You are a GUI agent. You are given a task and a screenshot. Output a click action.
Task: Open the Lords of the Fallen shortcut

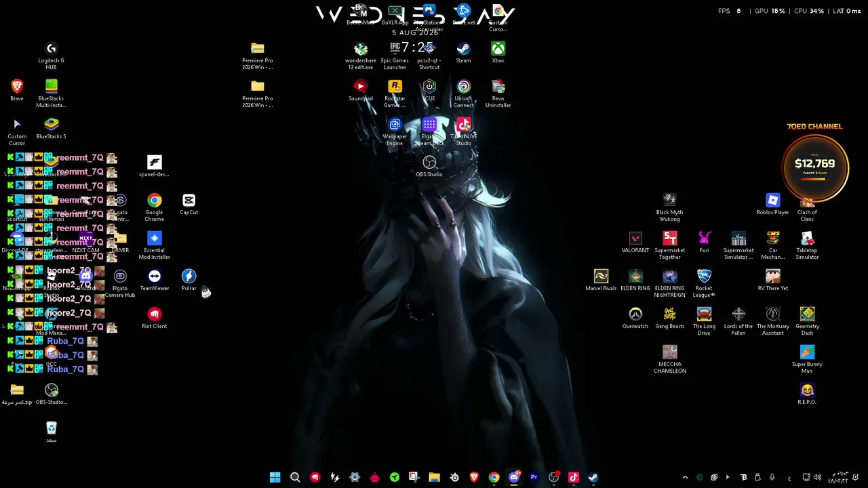tap(738, 314)
